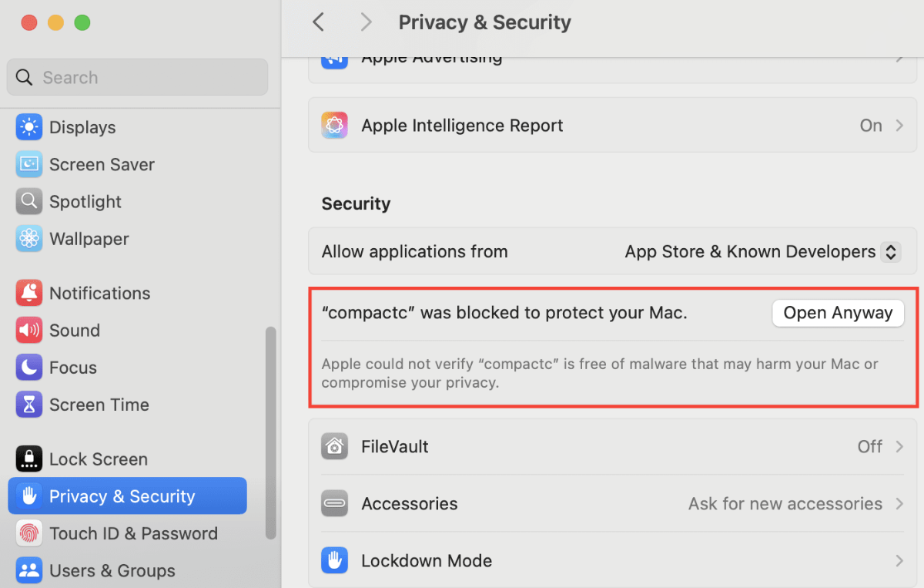
Task: Click the sidebar vertical scrollbar
Action: (270, 432)
